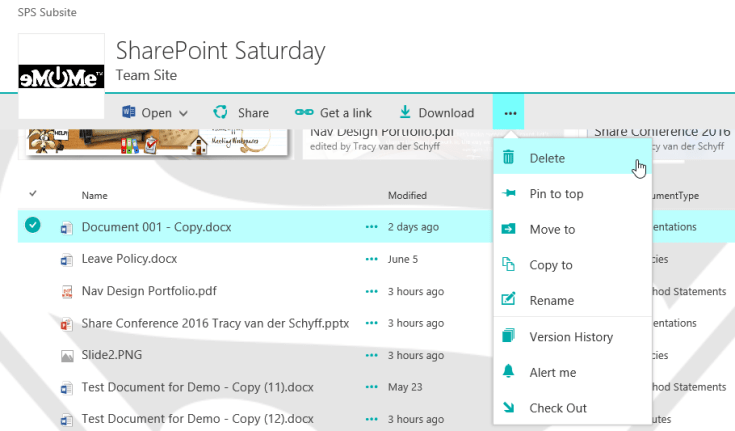Click the Version History icon
The height and width of the screenshot is (431, 735).
pyautogui.click(x=509, y=336)
